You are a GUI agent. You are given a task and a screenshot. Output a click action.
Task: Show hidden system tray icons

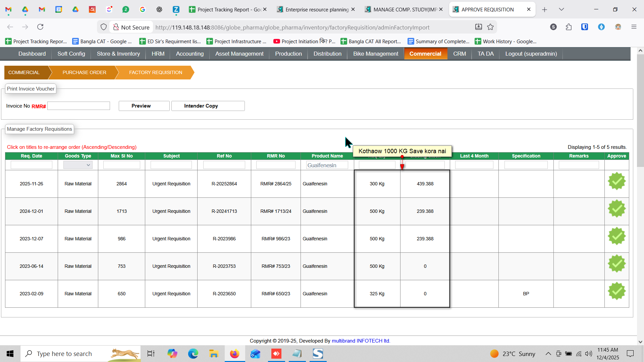(548, 354)
